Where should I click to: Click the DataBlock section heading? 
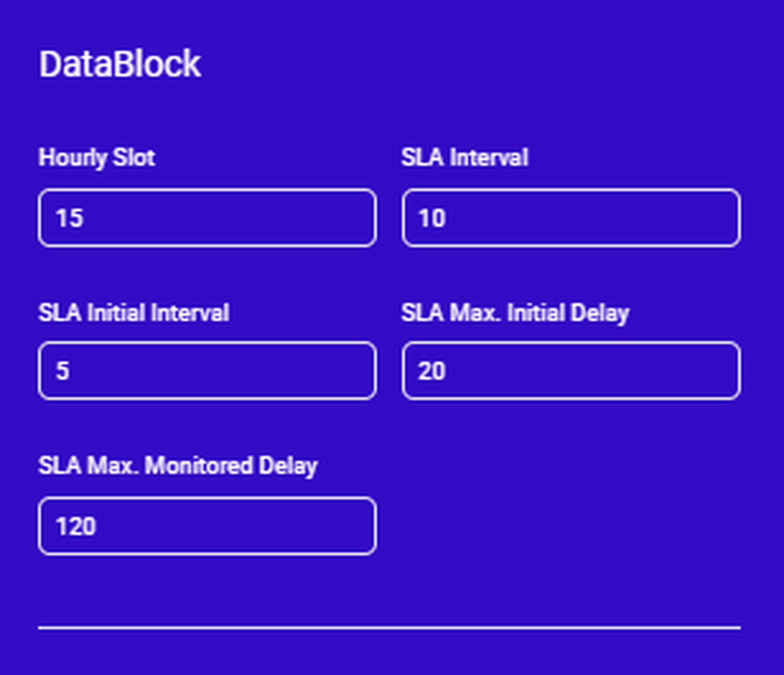120,64
